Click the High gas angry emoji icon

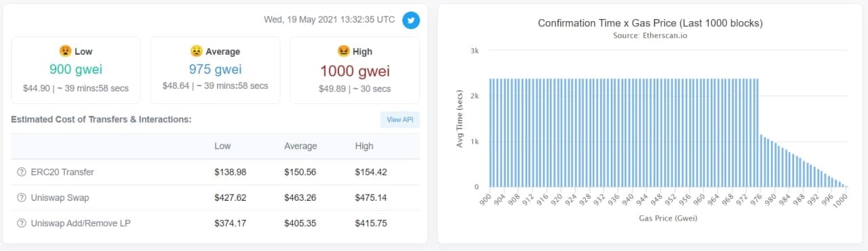343,51
